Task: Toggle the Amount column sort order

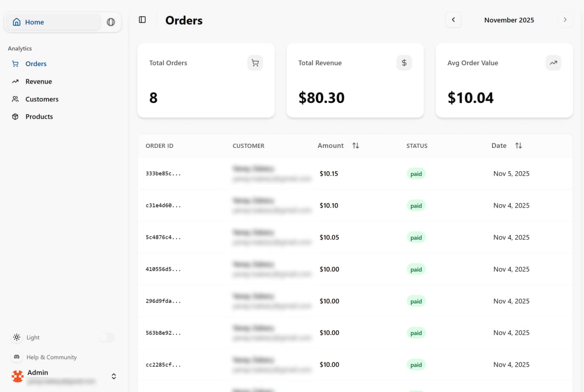Action: [x=355, y=145]
